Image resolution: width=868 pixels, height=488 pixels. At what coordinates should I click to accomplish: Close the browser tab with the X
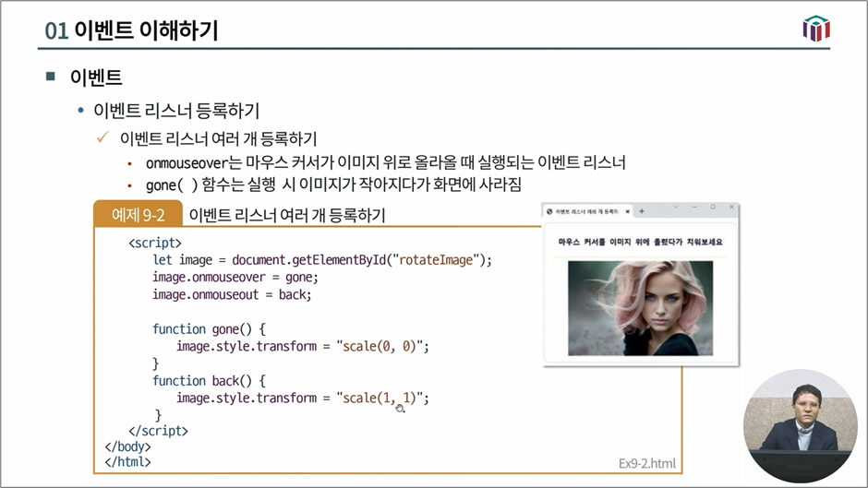[x=628, y=211]
